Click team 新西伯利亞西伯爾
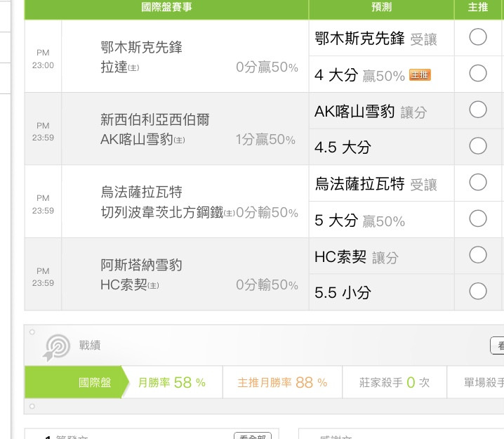This screenshot has height=439, width=504. click(155, 119)
